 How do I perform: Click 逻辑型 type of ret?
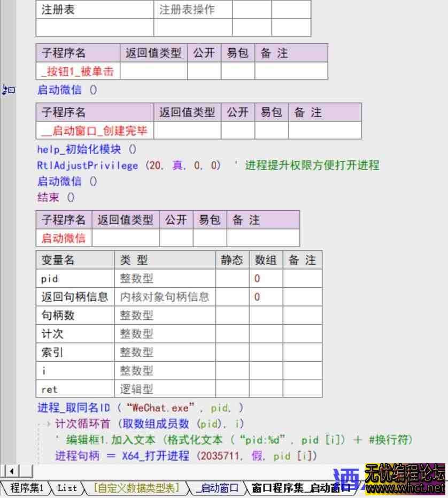pyautogui.click(x=165, y=389)
